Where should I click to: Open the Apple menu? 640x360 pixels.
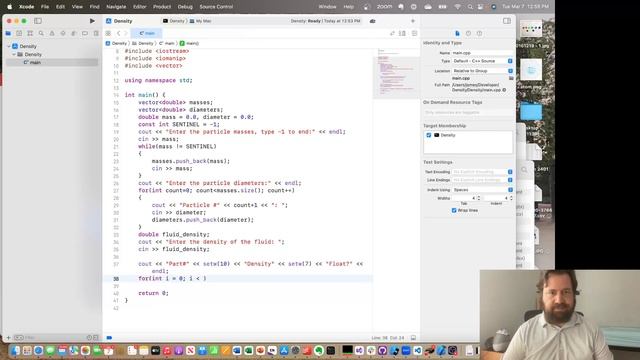(x=9, y=7)
